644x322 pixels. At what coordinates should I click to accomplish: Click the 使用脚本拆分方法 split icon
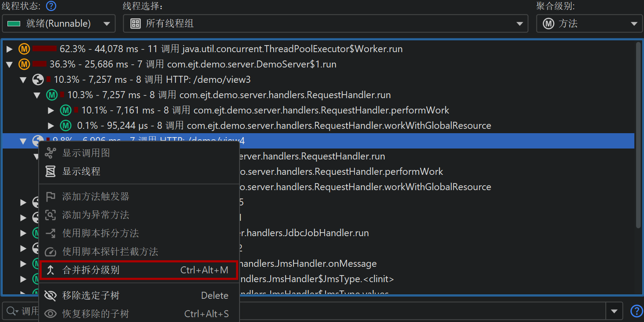51,234
